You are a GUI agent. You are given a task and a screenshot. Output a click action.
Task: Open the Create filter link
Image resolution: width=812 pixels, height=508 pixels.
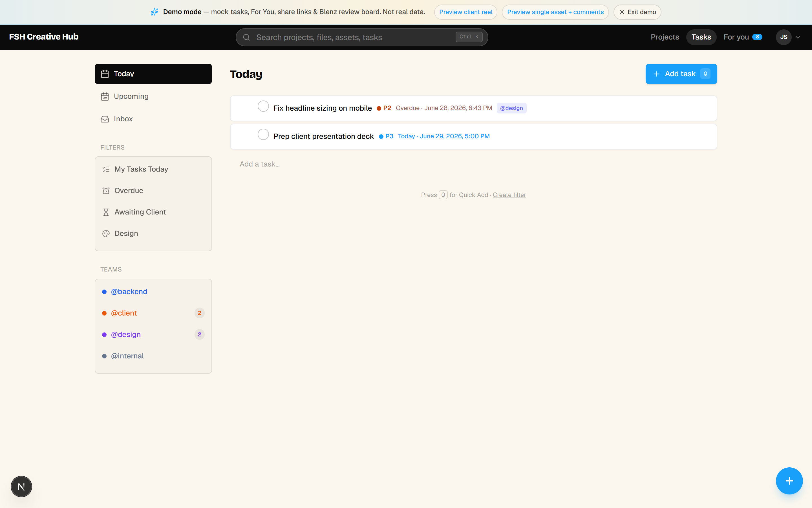pyautogui.click(x=509, y=195)
